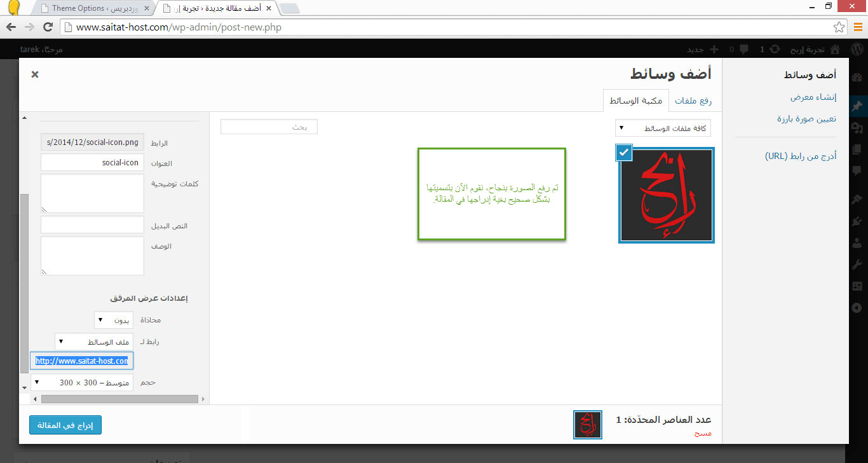Open the كافة ملفات الوسائط filter dropdown
The image size is (868, 463).
(x=663, y=128)
